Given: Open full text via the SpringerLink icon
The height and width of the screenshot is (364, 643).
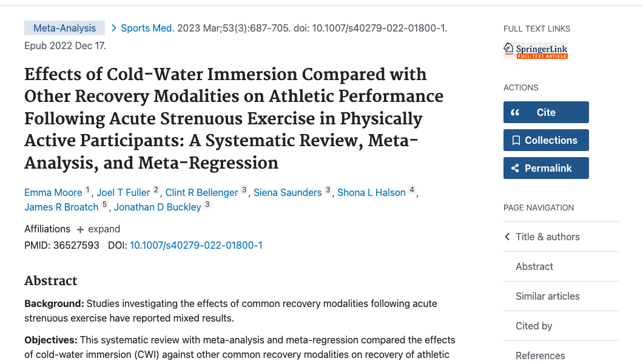Looking at the screenshot, I should click(x=536, y=49).
